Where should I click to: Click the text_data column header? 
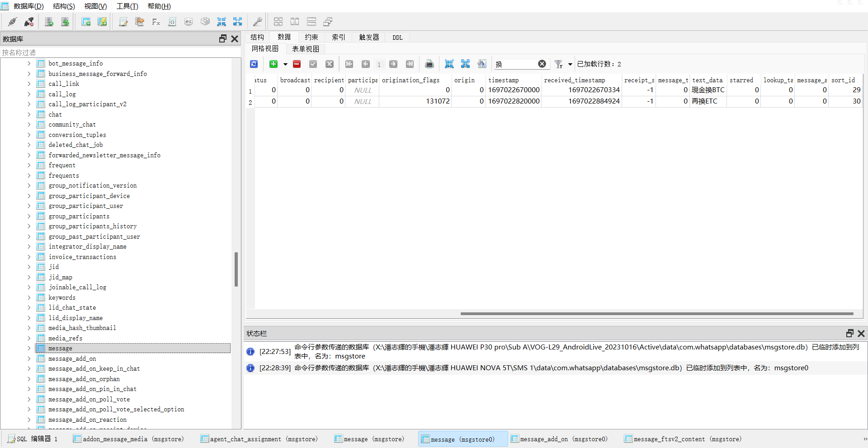(708, 80)
